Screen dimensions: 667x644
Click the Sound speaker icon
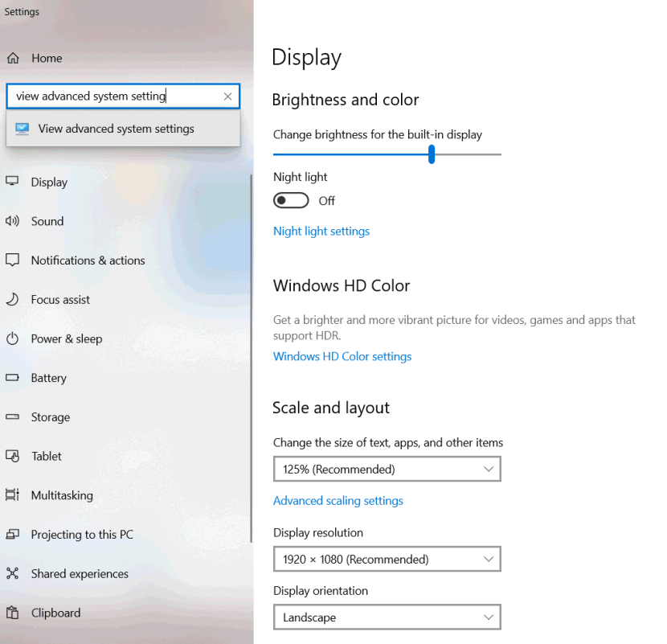pyautogui.click(x=13, y=221)
